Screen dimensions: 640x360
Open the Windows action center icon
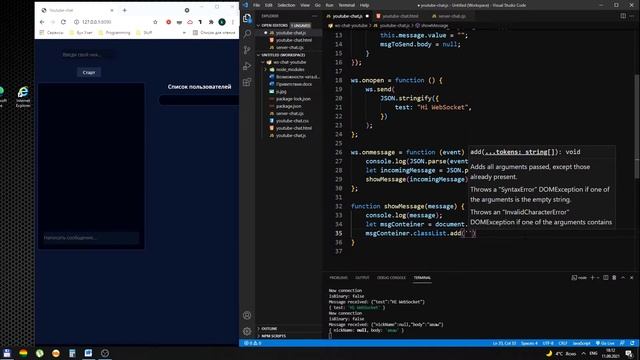click(x=629, y=353)
